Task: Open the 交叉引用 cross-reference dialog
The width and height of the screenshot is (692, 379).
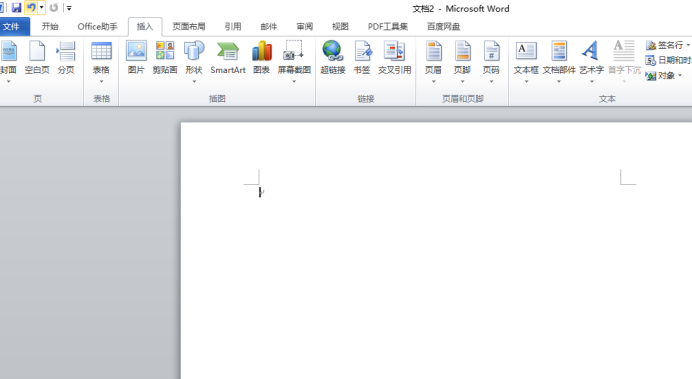Action: [x=395, y=57]
